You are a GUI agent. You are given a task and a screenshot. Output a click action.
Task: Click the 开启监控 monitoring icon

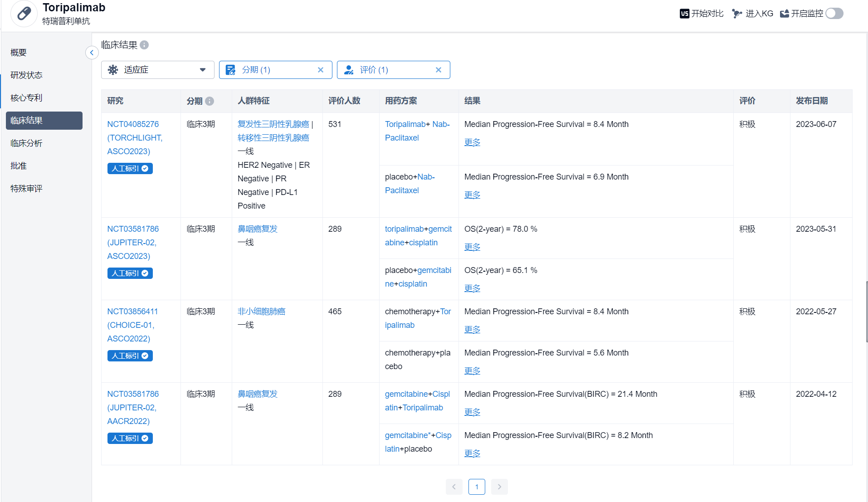[x=785, y=14]
